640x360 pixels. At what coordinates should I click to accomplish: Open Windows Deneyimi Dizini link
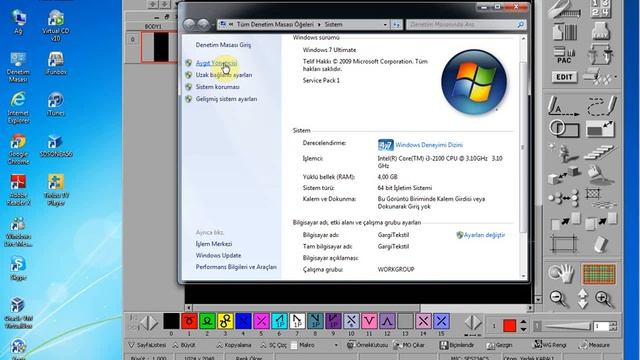(x=429, y=145)
